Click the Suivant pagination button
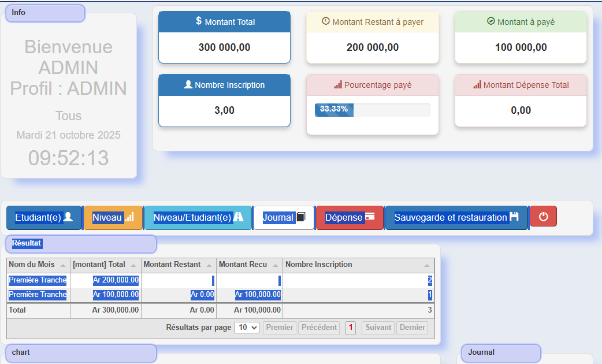The image size is (602, 364). tap(378, 328)
